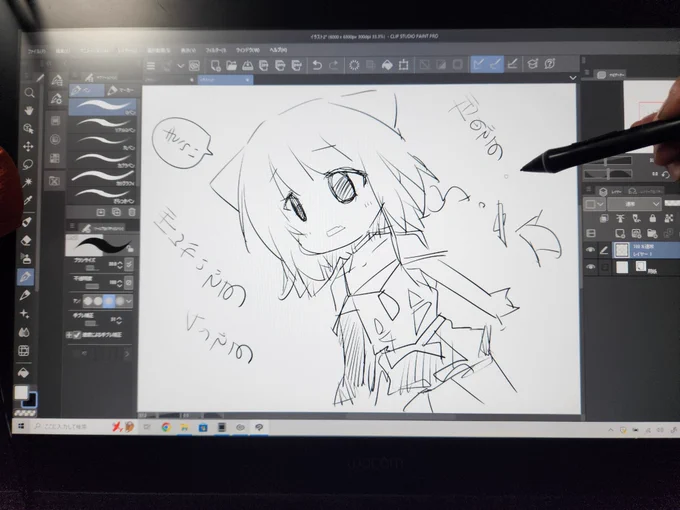Select the Pencil tool below Pen
The height and width of the screenshot is (510, 680).
tap(25, 295)
